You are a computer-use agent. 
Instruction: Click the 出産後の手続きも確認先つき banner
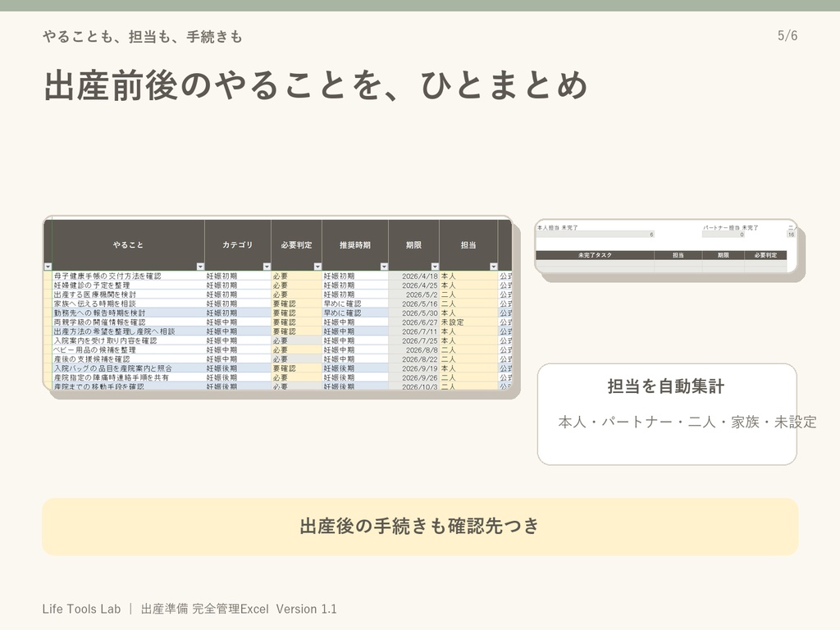(x=420, y=527)
